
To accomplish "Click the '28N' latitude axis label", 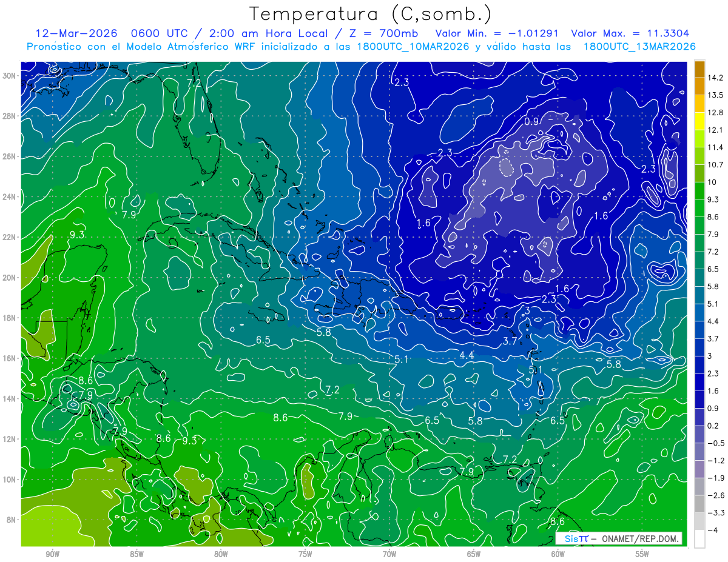I will (x=9, y=116).
